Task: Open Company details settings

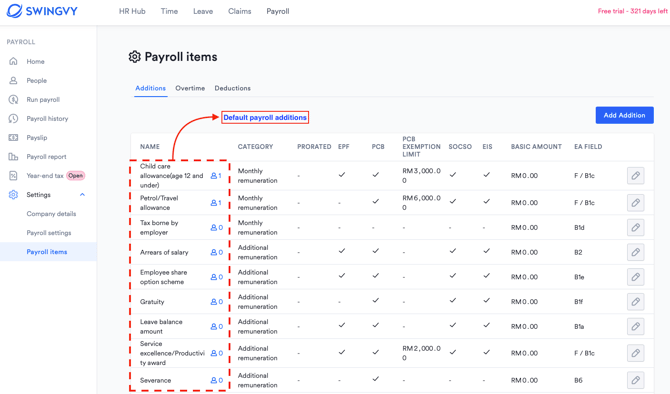Action: tap(51, 214)
